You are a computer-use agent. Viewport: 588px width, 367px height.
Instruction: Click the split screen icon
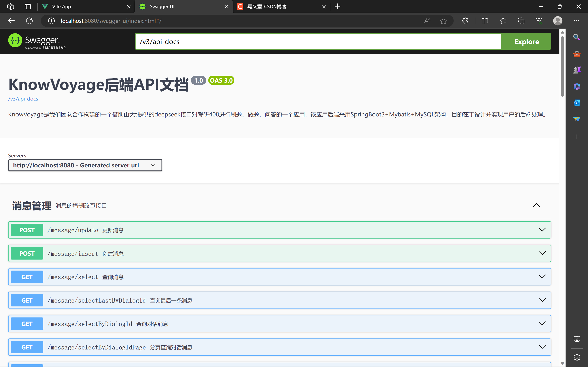click(x=484, y=21)
